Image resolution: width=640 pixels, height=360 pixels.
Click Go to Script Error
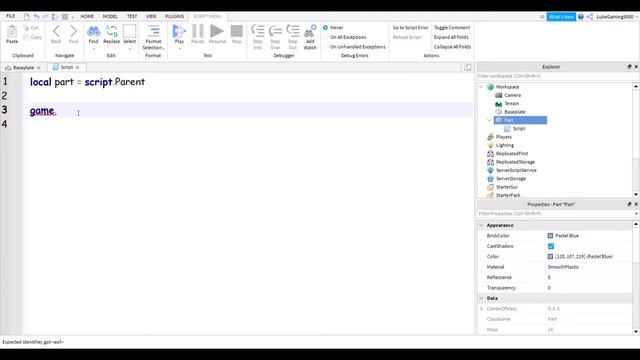[410, 28]
